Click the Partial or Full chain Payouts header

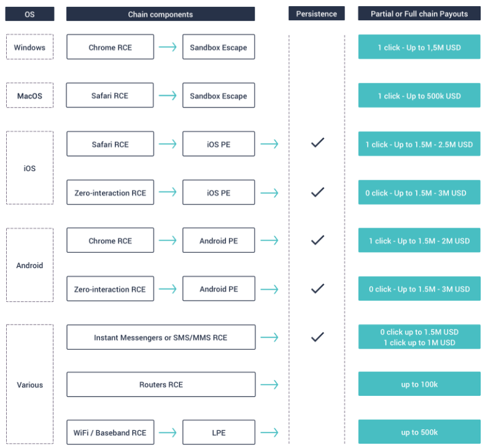tap(419, 14)
